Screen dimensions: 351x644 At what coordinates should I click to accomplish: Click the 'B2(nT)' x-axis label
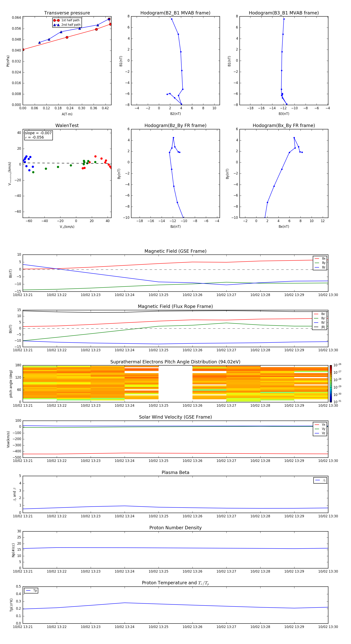[175, 114]
